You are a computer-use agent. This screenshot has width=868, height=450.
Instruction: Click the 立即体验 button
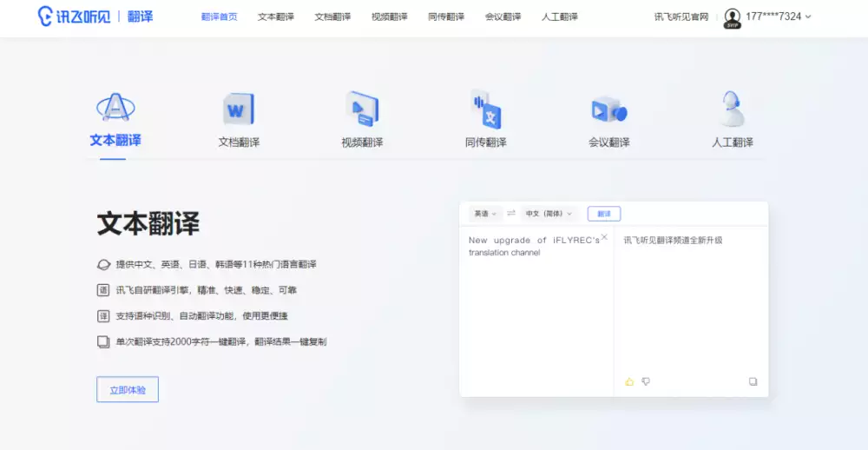click(x=128, y=389)
